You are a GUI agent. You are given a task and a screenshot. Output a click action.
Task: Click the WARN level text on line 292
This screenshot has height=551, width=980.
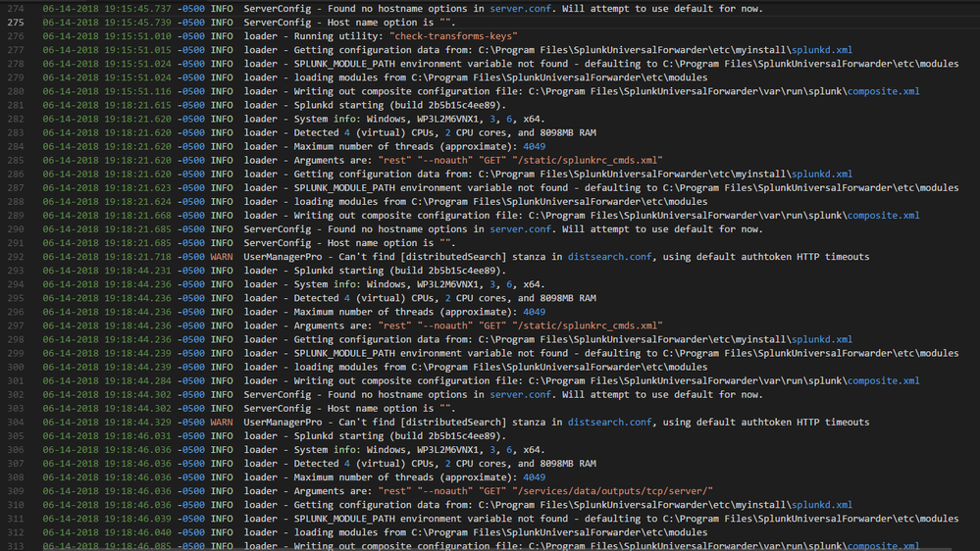[222, 257]
